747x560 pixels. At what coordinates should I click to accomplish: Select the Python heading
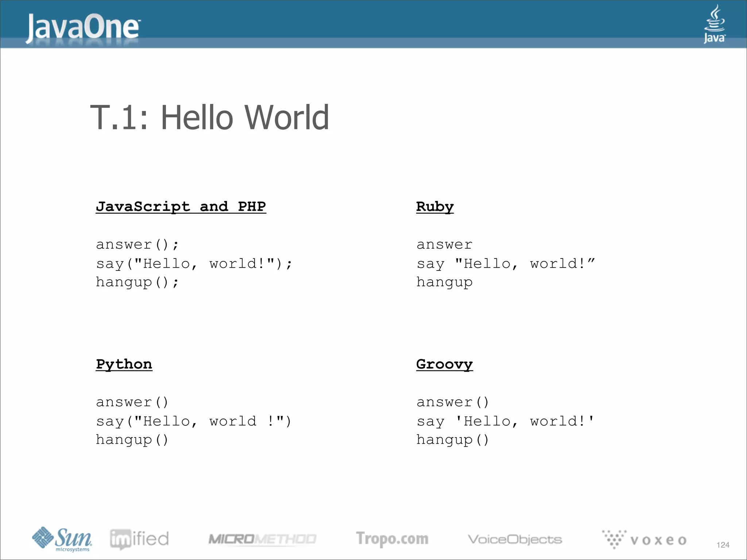(x=124, y=364)
